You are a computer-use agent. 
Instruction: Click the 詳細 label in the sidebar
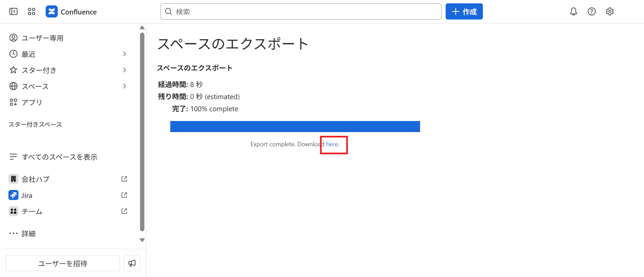(29, 234)
